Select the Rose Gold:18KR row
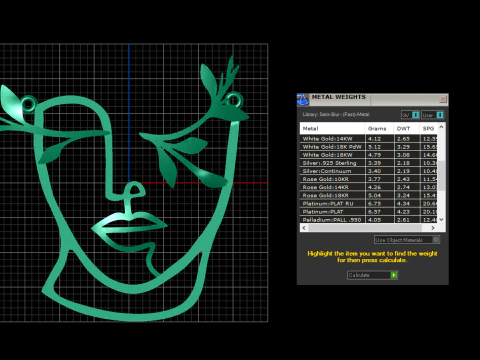This screenshot has width=480, height=360. (369, 195)
